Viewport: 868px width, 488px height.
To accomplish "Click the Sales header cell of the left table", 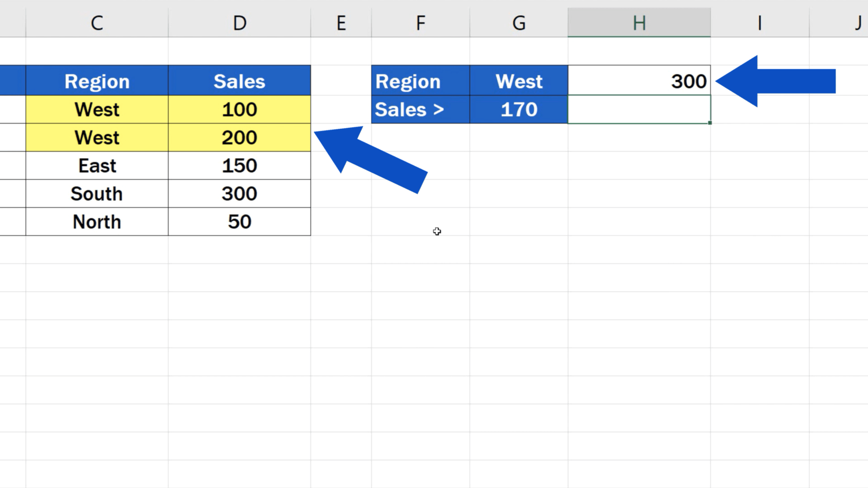I will [x=239, y=80].
